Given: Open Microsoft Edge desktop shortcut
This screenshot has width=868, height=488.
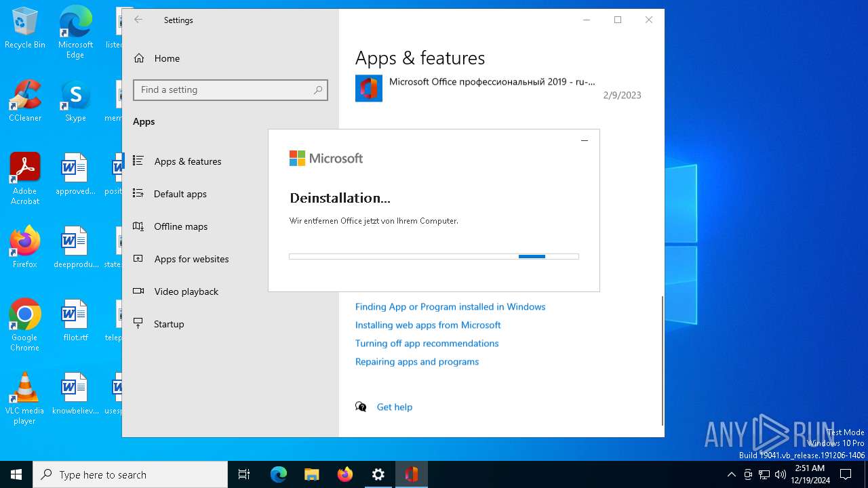Looking at the screenshot, I should [x=75, y=32].
